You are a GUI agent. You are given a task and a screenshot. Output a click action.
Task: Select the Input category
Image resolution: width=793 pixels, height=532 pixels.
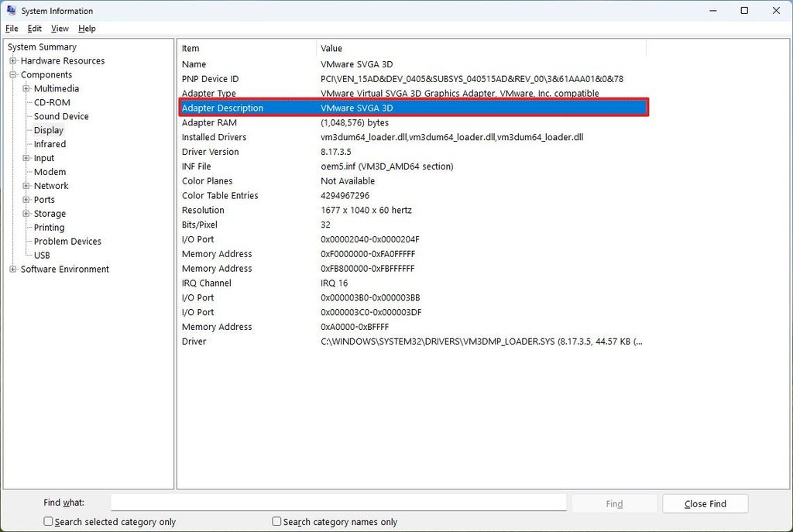click(44, 158)
